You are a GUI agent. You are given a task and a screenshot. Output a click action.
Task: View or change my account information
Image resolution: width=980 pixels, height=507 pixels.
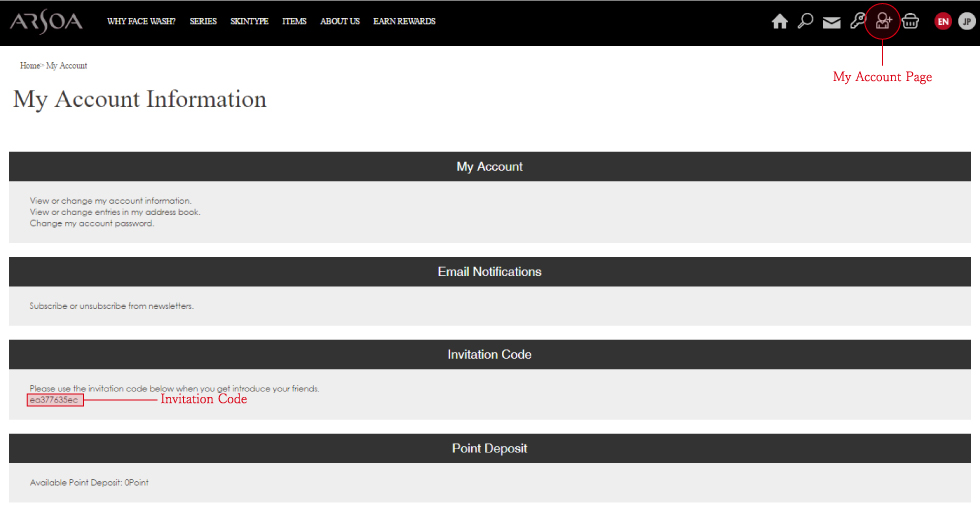point(110,201)
